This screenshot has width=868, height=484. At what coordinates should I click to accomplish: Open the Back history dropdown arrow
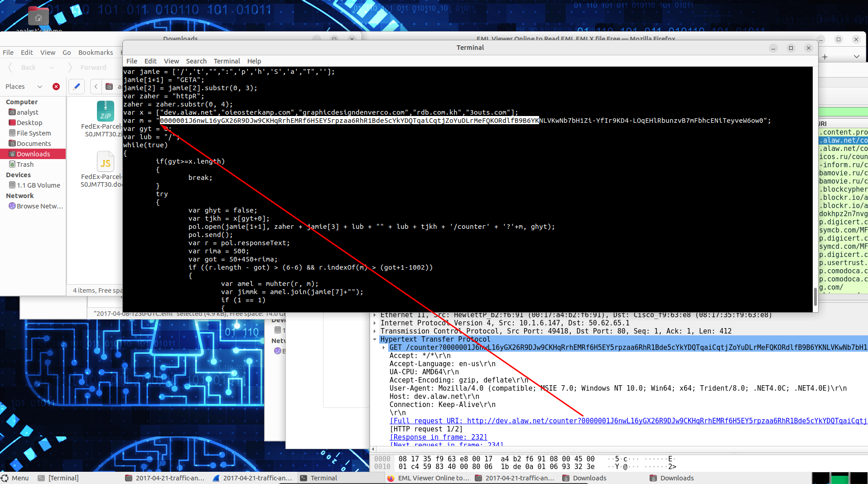pos(52,68)
